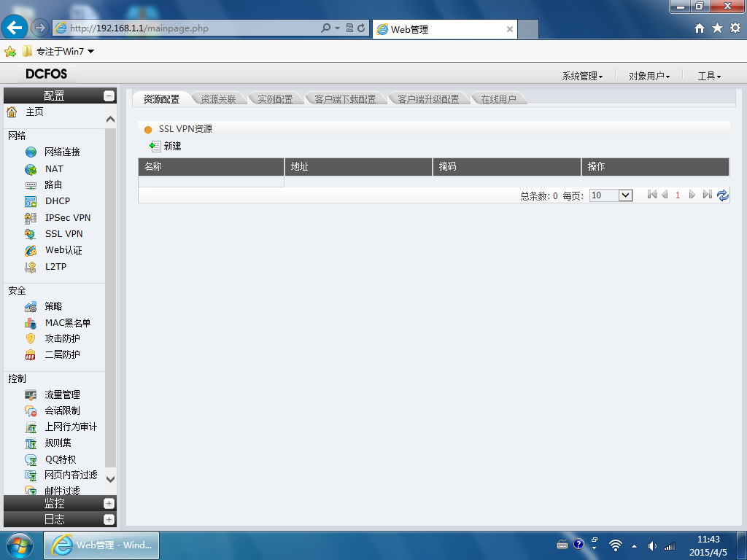
Task: Open the 规则集 icon
Action: tap(31, 443)
